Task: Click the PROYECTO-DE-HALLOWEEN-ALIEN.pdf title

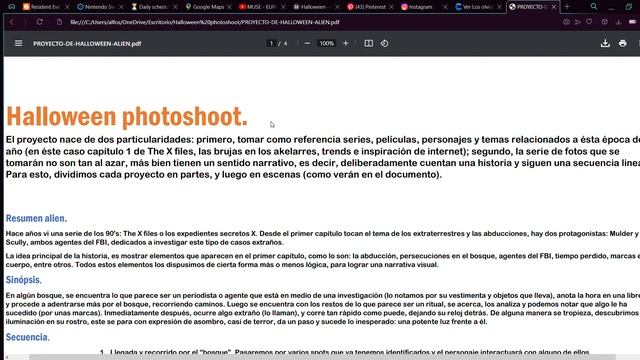Action: pyautogui.click(x=87, y=43)
